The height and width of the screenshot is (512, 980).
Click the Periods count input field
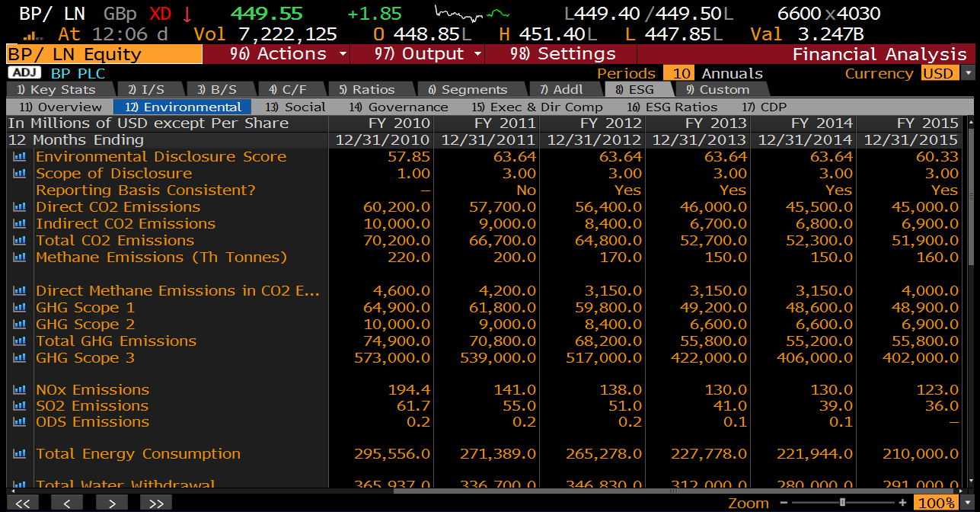678,73
